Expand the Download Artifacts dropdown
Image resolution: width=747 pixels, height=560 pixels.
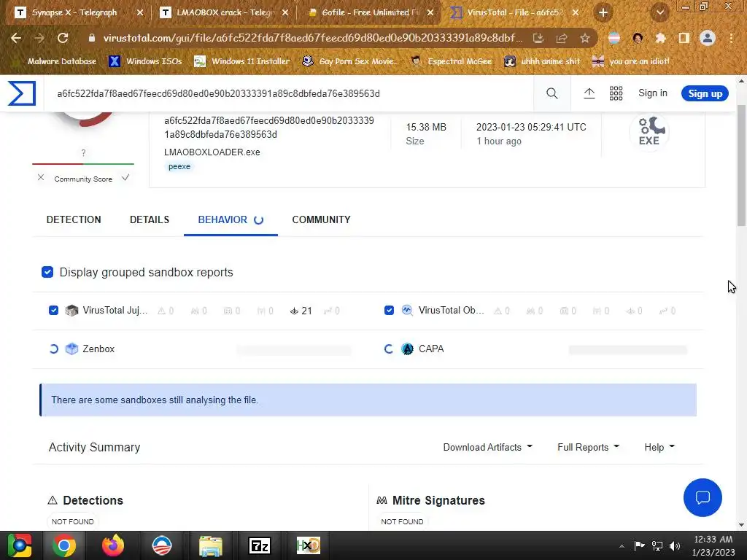click(x=487, y=447)
